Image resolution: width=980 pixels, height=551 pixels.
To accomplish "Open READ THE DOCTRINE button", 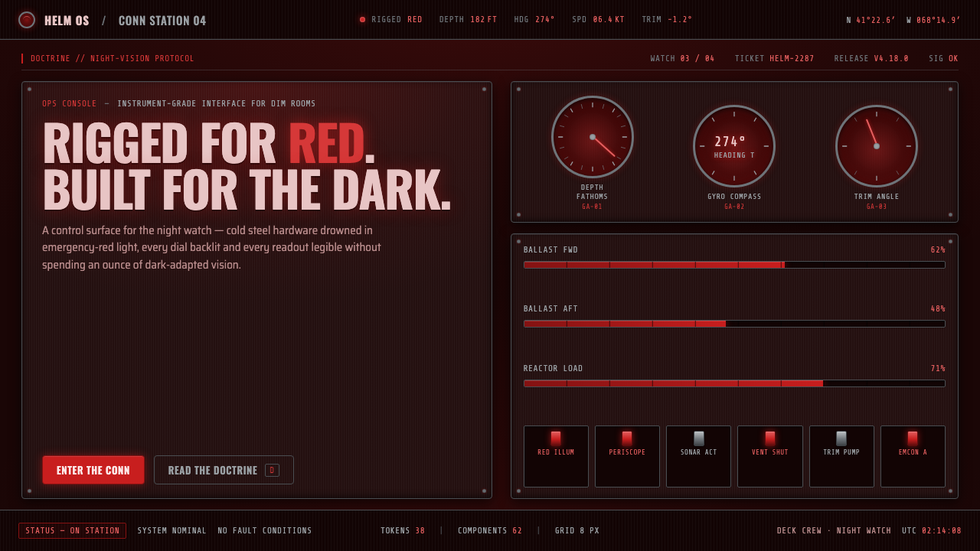I will pos(224,470).
